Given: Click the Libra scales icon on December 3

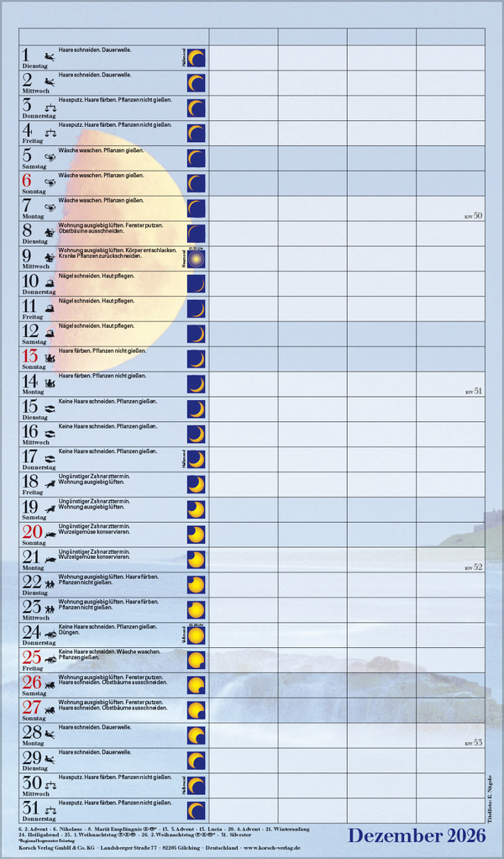Looking at the screenshot, I should [51, 108].
